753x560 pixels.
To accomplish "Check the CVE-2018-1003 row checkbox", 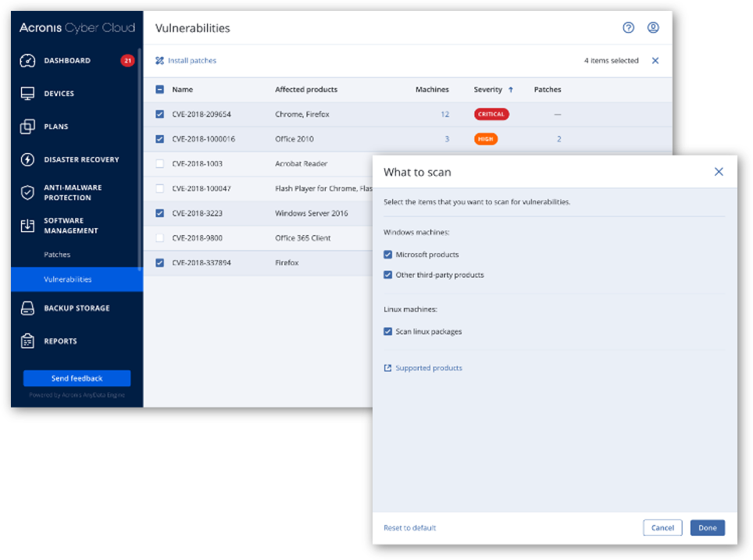I will coord(159,164).
